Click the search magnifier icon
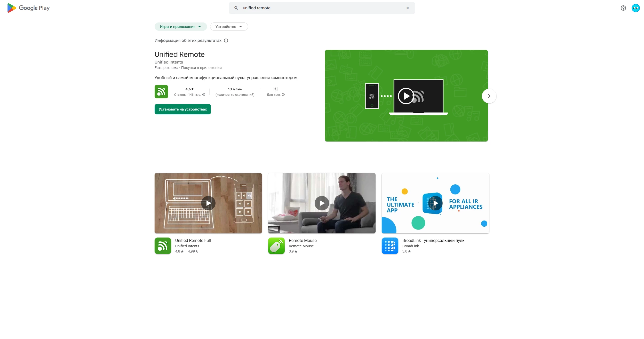The image size is (644, 339). point(236,8)
